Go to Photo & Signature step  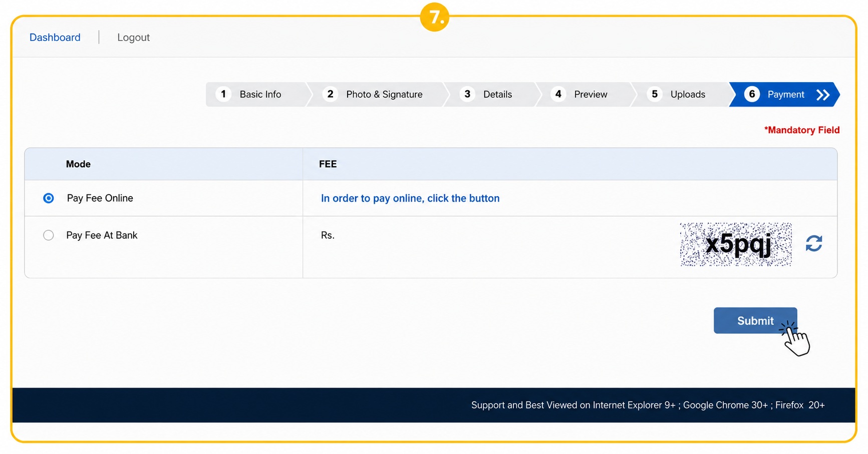(x=384, y=94)
